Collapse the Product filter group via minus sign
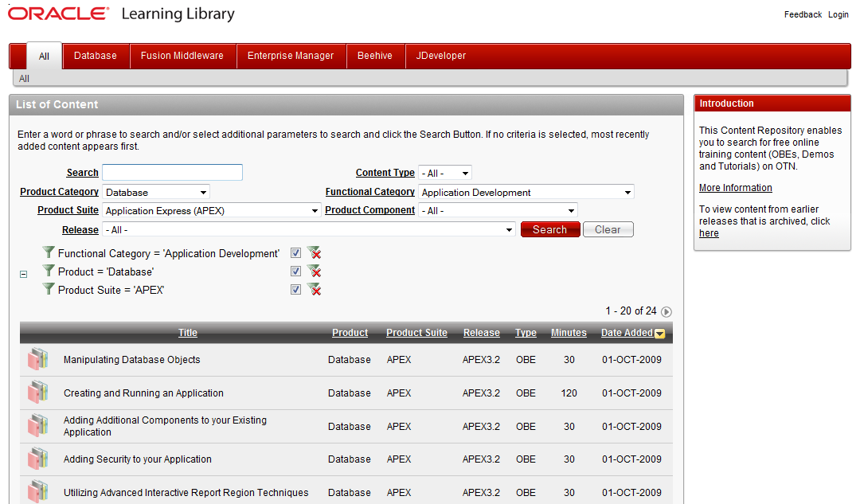Image resolution: width=860 pixels, height=504 pixels. coord(23,273)
